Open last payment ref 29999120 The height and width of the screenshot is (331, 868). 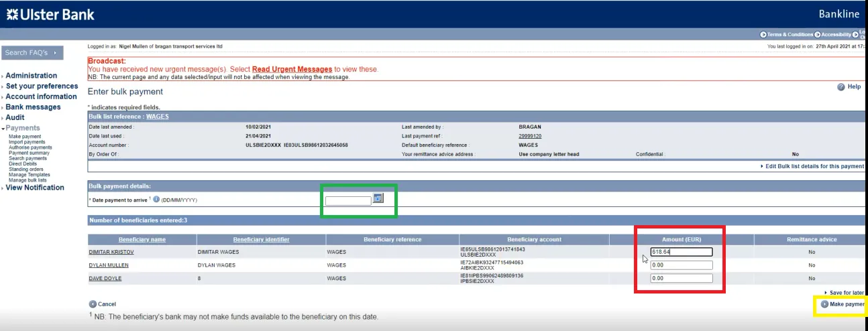530,136
